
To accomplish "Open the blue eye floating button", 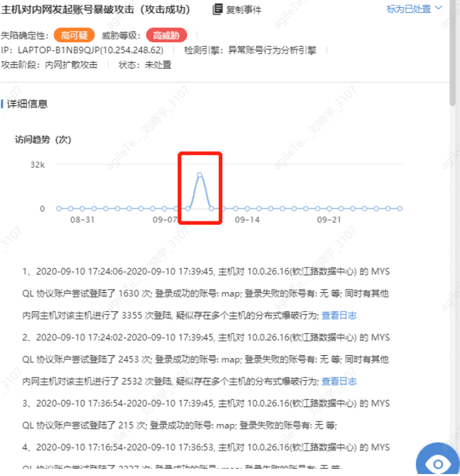I will [x=437, y=460].
